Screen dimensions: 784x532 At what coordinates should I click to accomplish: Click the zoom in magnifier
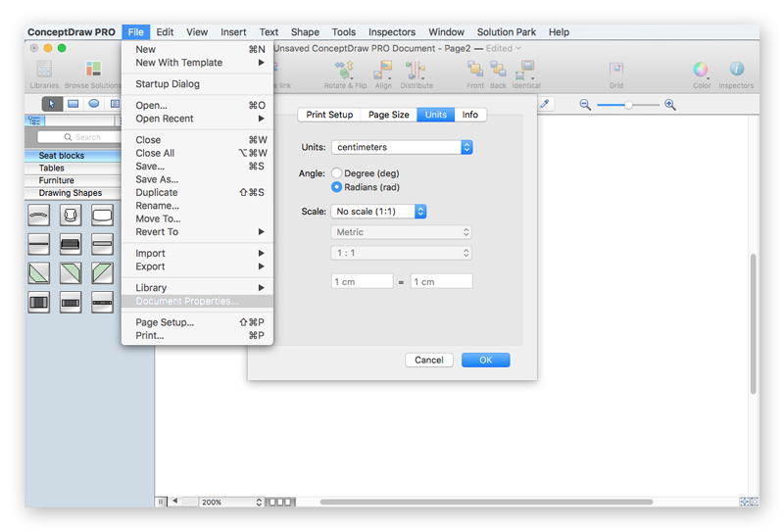point(670,105)
